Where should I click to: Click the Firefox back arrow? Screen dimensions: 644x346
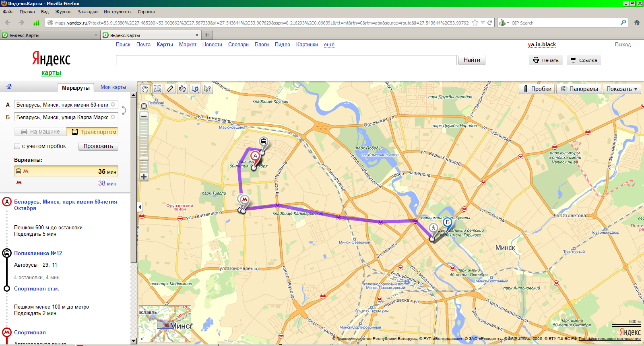[7, 23]
